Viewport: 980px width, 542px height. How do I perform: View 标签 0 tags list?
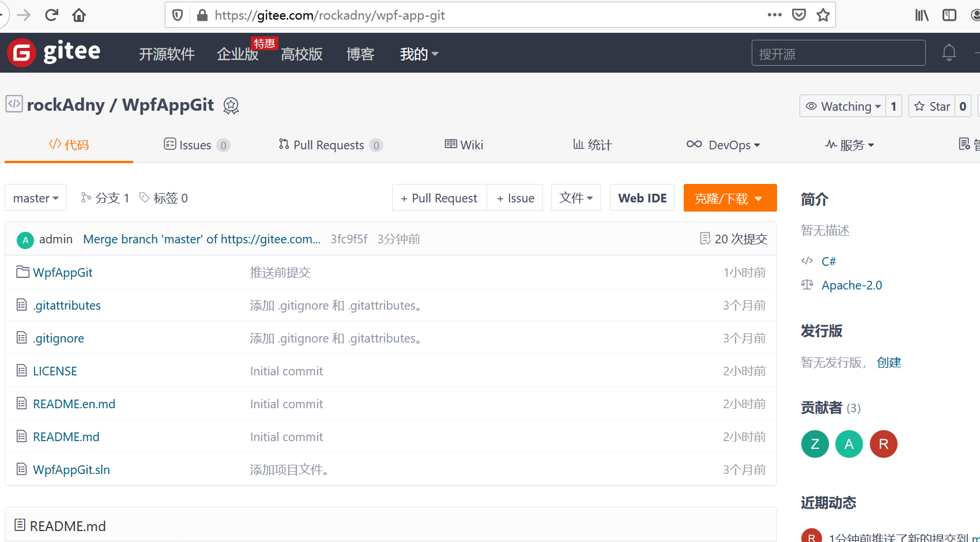tap(164, 198)
